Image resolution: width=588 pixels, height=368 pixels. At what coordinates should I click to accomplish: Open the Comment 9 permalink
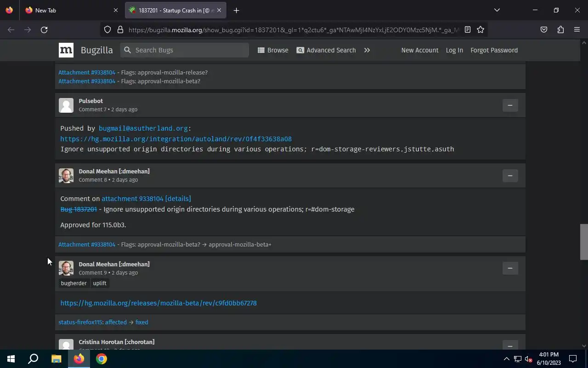92,273
